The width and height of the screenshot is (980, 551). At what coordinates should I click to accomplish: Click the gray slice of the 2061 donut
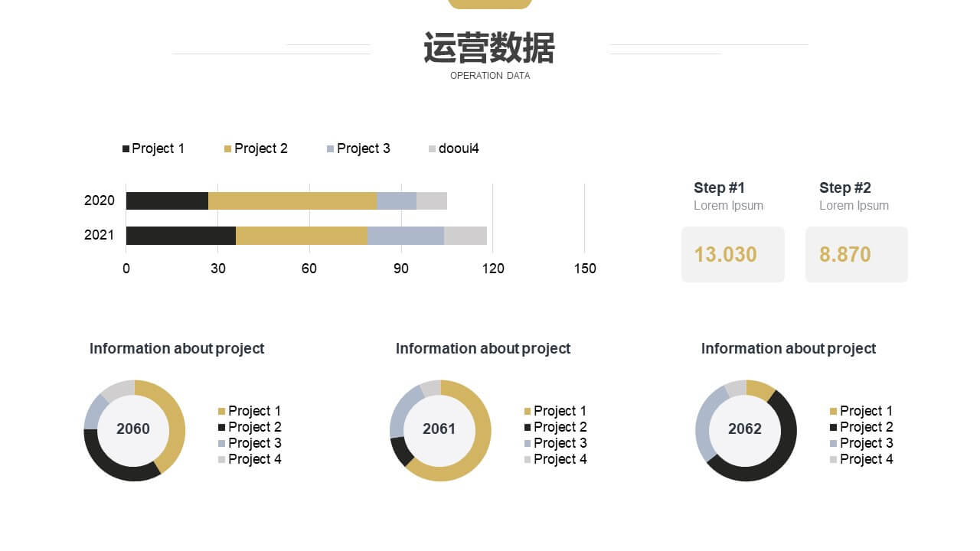430,387
